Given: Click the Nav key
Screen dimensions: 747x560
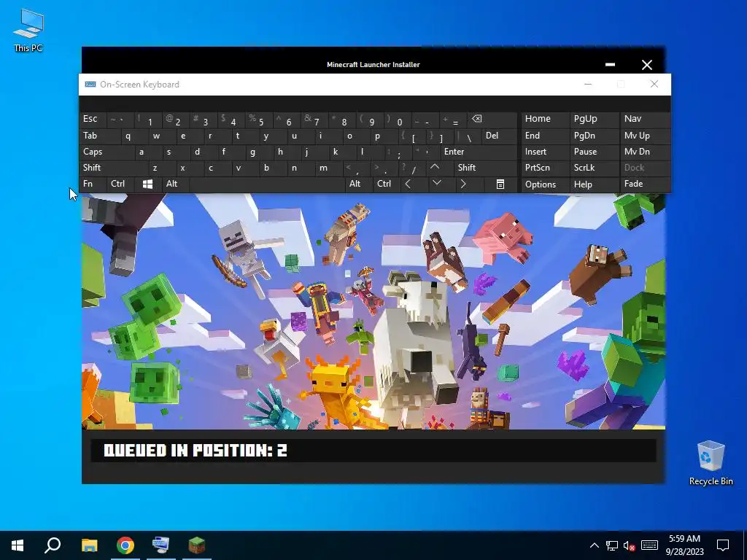Looking at the screenshot, I should (645, 119).
